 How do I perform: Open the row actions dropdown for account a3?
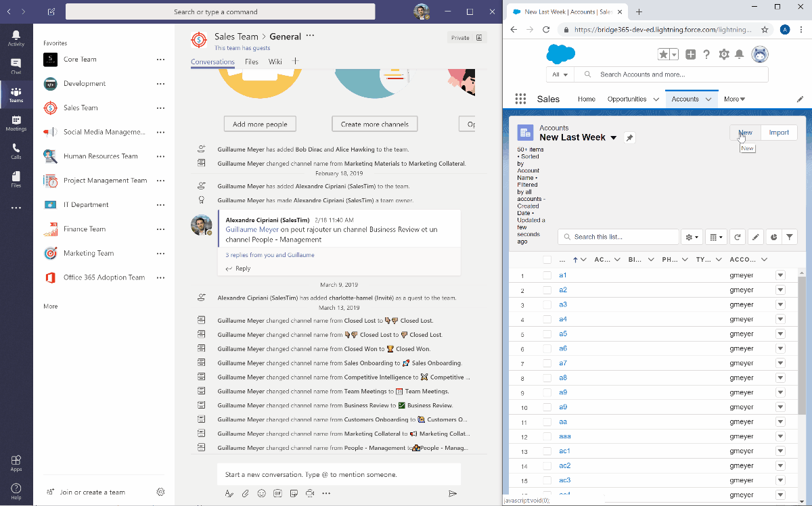[x=780, y=304]
